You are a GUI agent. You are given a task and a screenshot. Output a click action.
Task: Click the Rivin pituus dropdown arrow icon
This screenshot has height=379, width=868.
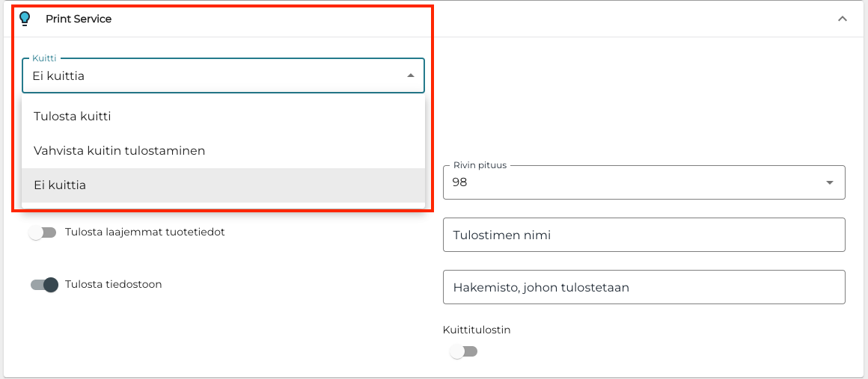coord(829,182)
